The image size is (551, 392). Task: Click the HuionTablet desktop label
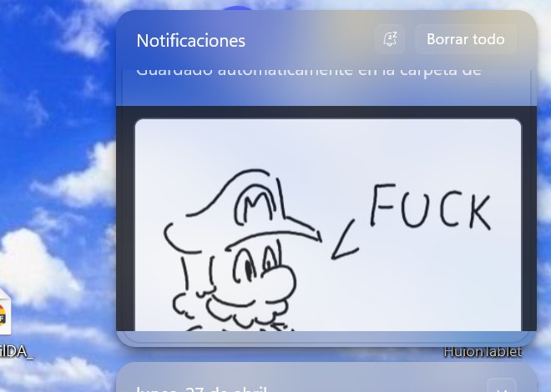point(483,352)
